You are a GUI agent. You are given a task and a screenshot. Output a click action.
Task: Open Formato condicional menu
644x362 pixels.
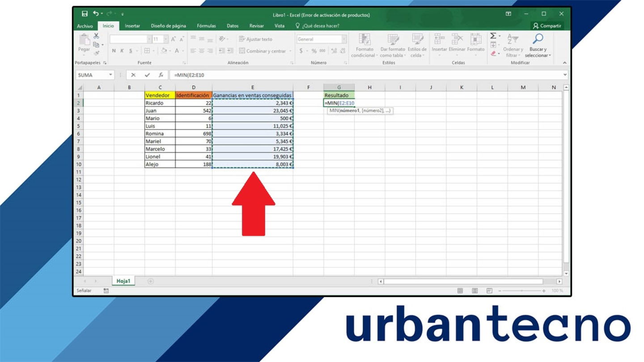click(x=364, y=46)
